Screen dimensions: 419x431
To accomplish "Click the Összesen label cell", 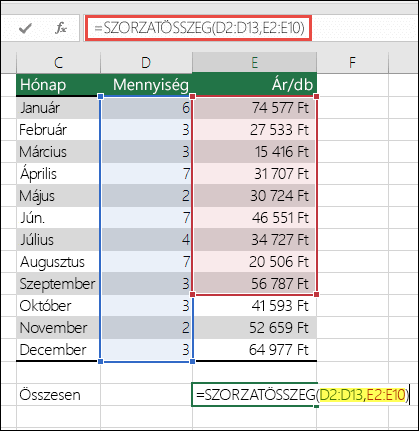I will tap(58, 395).
